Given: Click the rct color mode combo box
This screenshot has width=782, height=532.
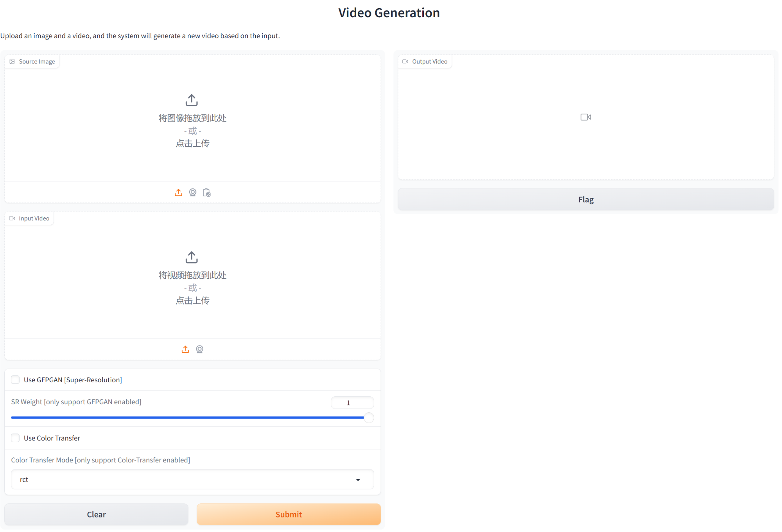Looking at the screenshot, I should tap(184, 480).
